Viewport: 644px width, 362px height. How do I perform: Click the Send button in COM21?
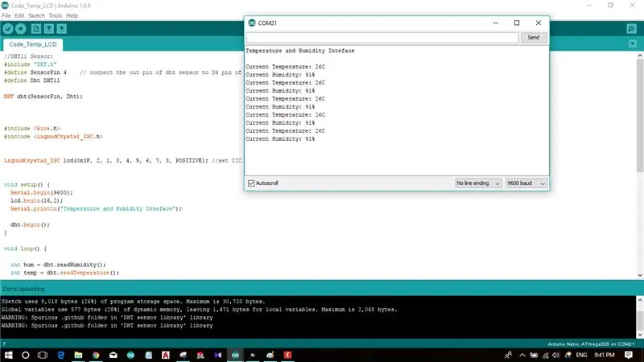pos(534,37)
